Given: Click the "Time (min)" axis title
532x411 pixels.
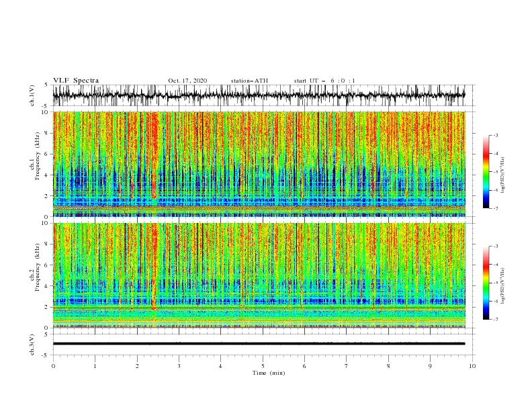Looking at the screenshot, I should coord(269,373).
